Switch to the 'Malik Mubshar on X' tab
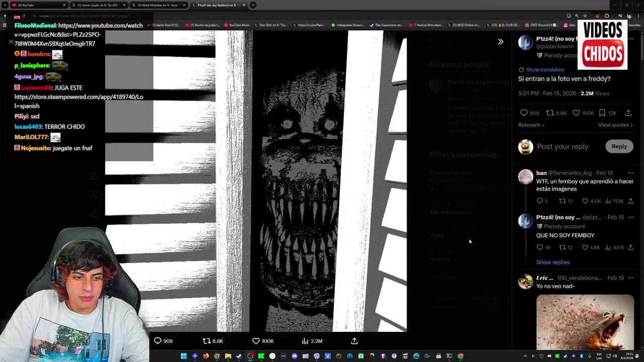 (x=158, y=5)
